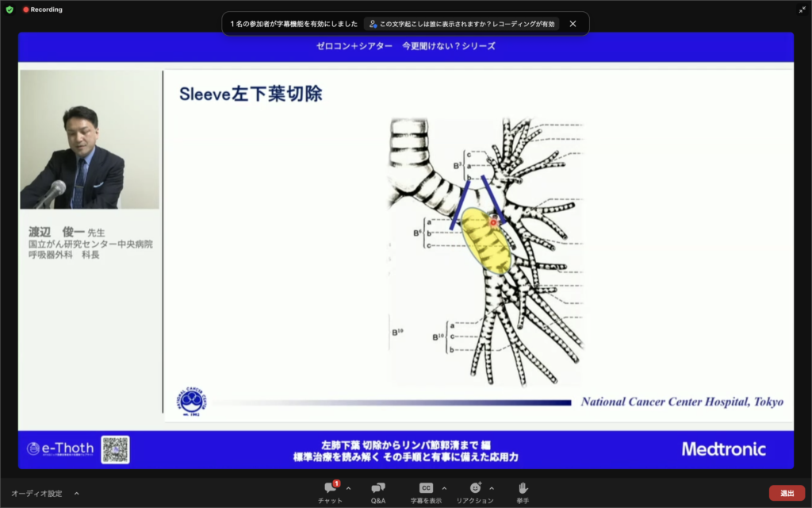Click the speaker's video thumbnail

pyautogui.click(x=90, y=140)
